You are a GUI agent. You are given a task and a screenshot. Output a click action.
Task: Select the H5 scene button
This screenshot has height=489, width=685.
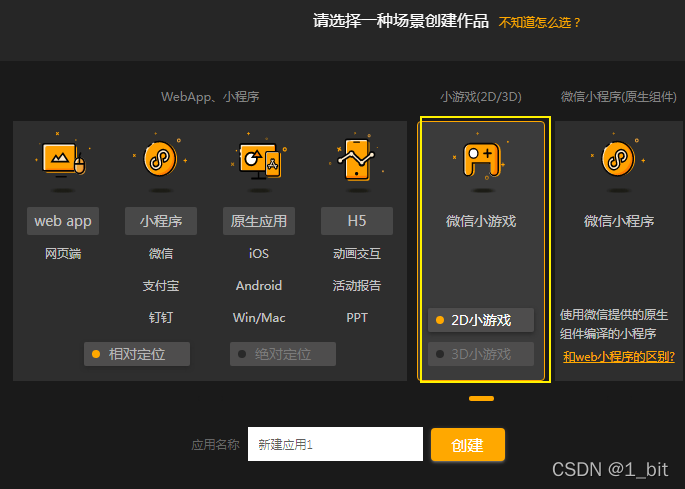(x=356, y=221)
